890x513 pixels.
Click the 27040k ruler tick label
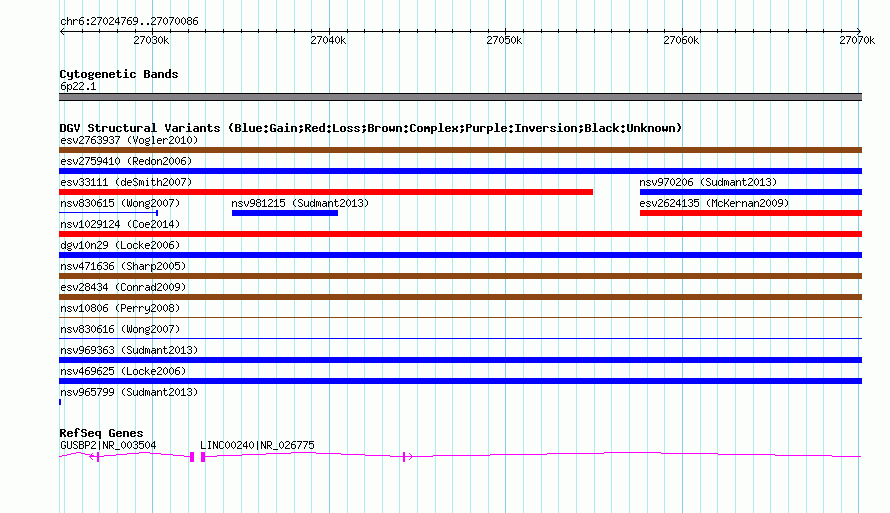click(328, 40)
